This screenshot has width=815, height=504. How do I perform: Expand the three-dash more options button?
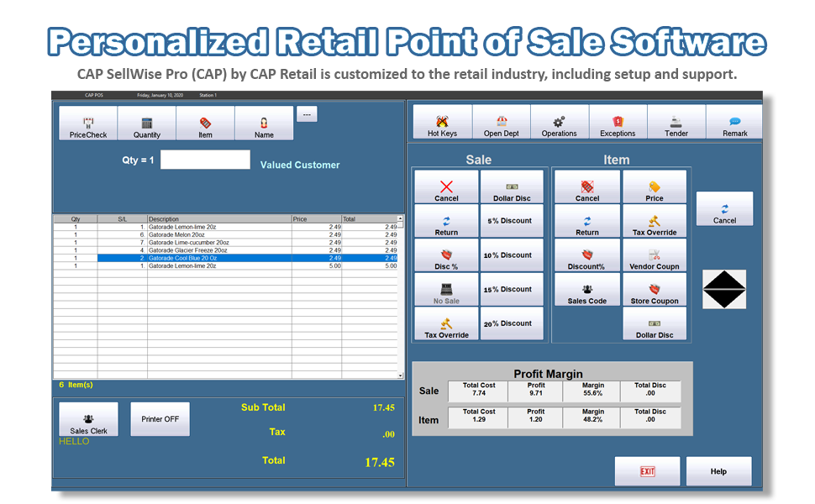[307, 115]
